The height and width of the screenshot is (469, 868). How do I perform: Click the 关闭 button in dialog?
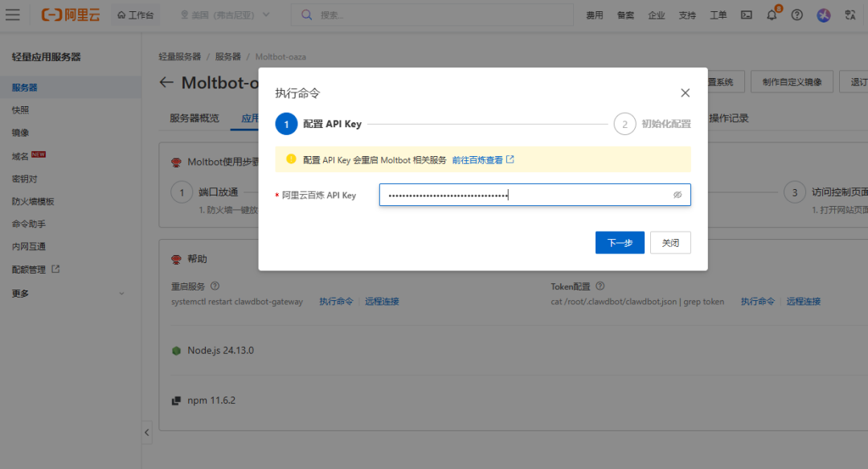(670, 243)
